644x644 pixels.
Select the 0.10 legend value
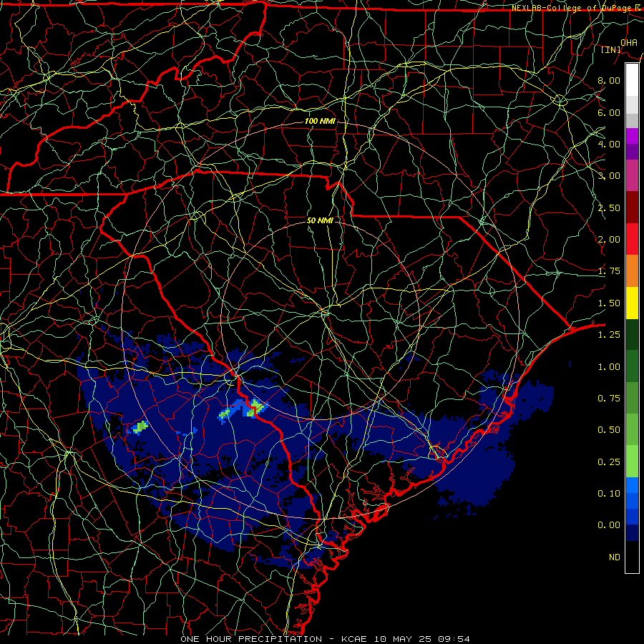click(x=609, y=494)
